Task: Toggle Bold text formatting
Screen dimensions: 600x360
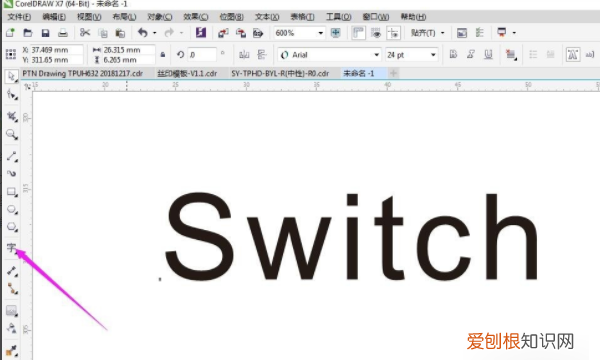Action: (x=453, y=54)
